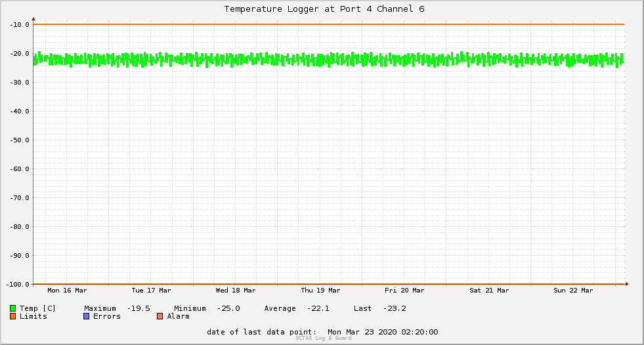Screen dimensions: 644x345
Task: Click the 'Sat 21 Mar' x-axis label
Action: pos(489,291)
